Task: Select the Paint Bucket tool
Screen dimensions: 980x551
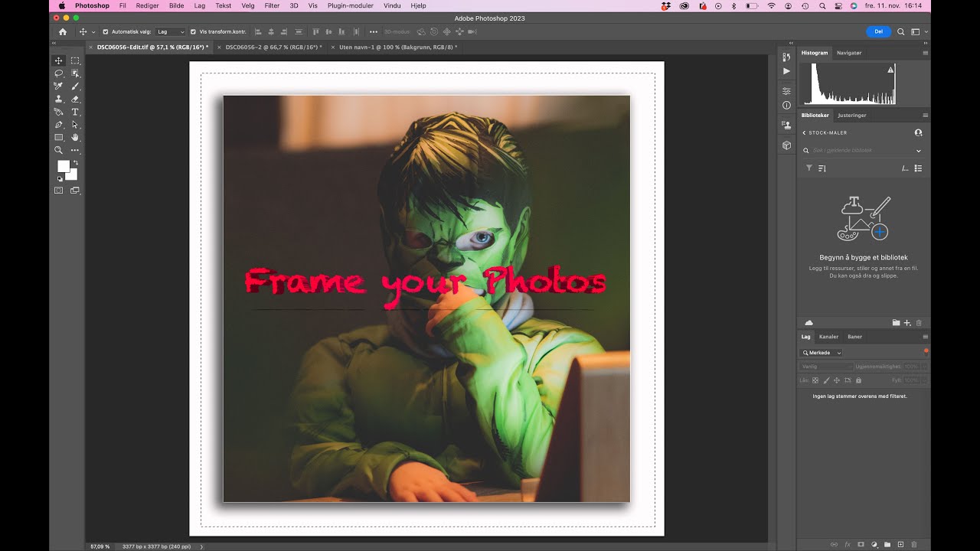Action: pyautogui.click(x=58, y=112)
